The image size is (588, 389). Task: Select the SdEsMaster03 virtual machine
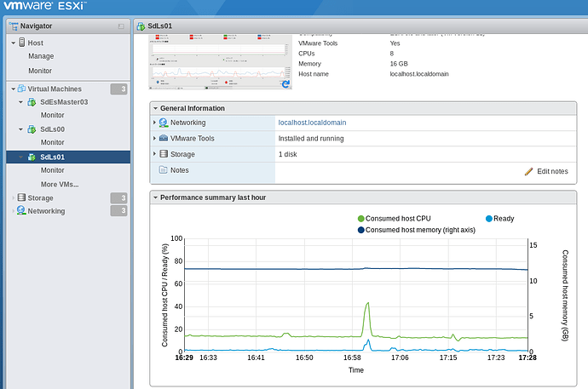point(64,102)
